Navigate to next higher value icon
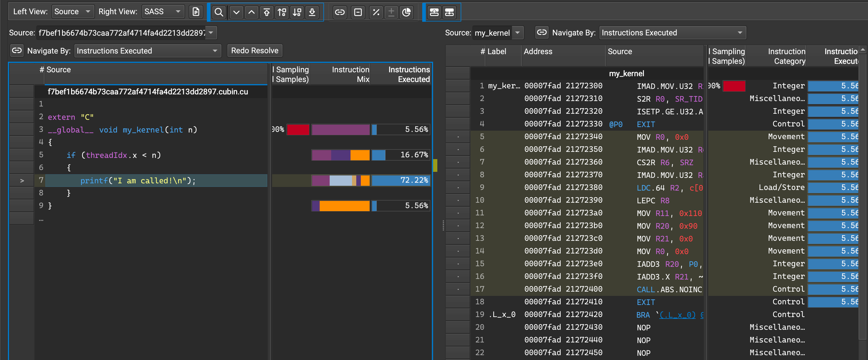Viewport: 868px width, 360px height. [x=282, y=12]
